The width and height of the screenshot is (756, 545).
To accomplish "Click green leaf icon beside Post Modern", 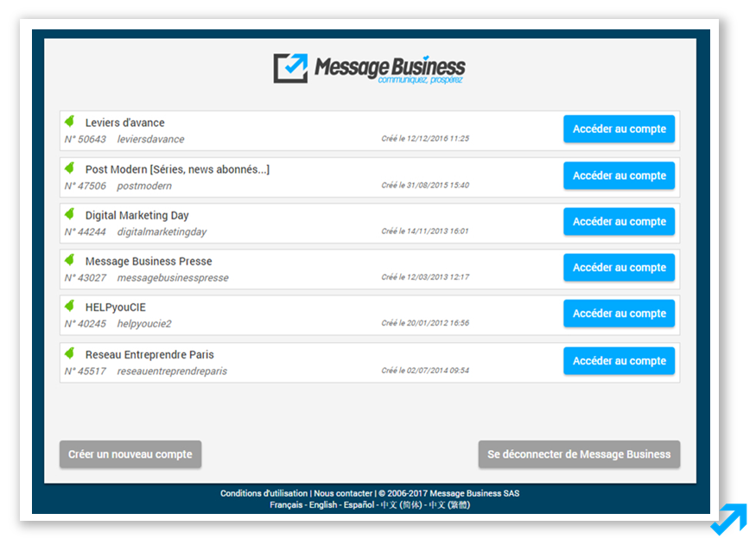I will click(70, 168).
